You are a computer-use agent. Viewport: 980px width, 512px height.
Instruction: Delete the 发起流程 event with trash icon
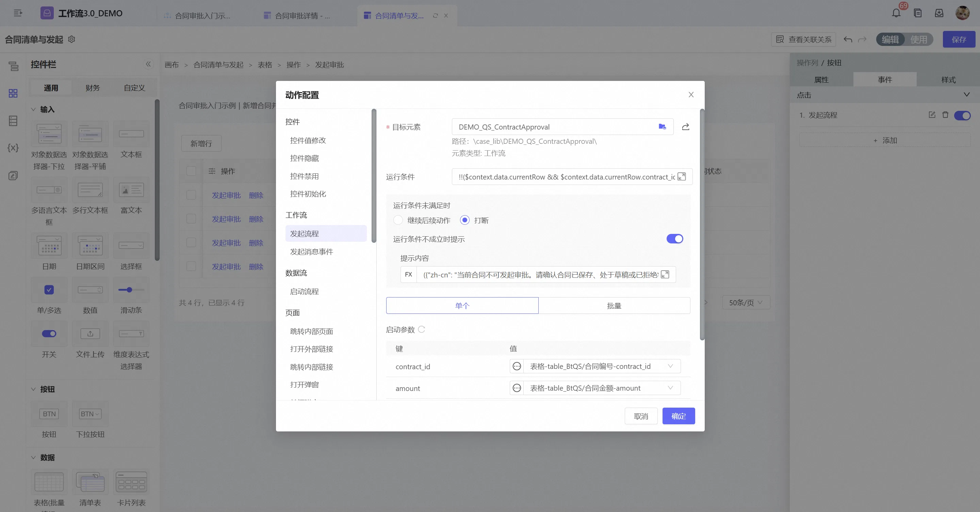[945, 115]
